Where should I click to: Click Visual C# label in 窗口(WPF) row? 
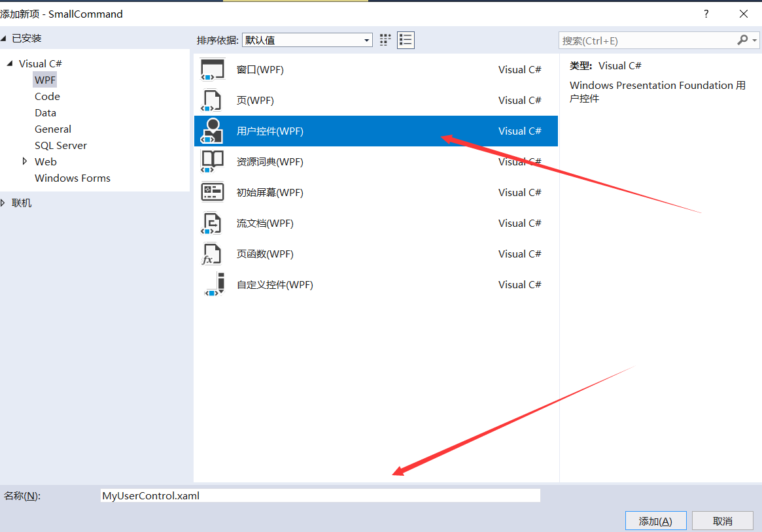pos(519,69)
